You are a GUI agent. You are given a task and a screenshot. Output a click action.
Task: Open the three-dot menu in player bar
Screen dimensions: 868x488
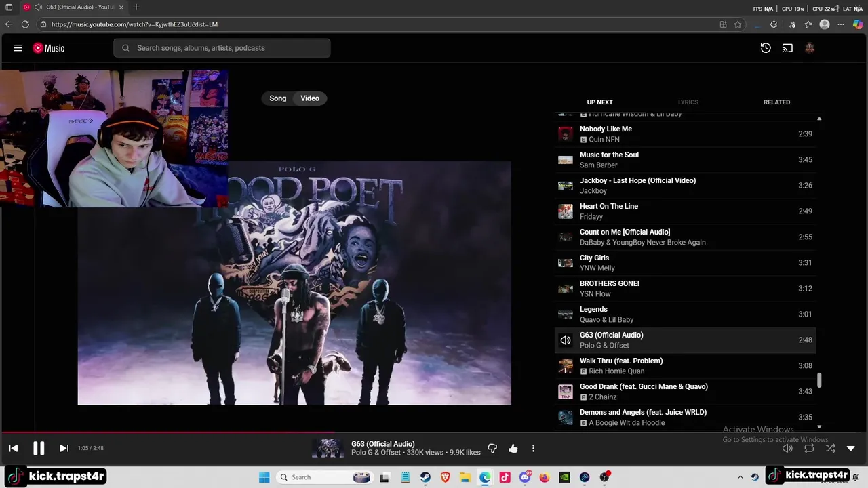point(533,448)
